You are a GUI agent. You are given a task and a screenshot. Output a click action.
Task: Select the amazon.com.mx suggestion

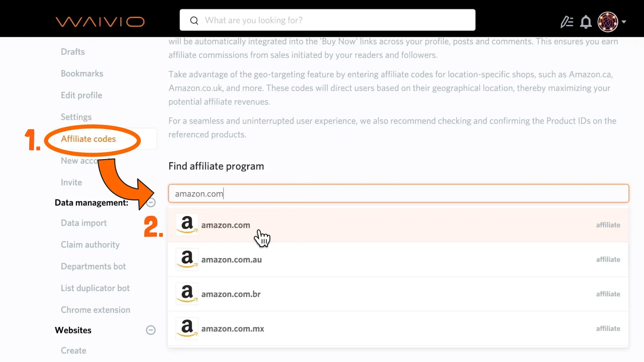(398, 328)
